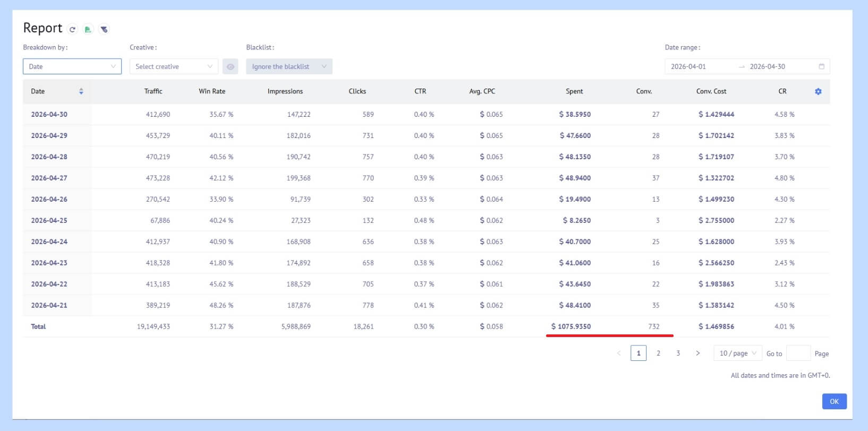The image size is (868, 431).
Task: Click the Win Rate column header
Action: tap(212, 91)
